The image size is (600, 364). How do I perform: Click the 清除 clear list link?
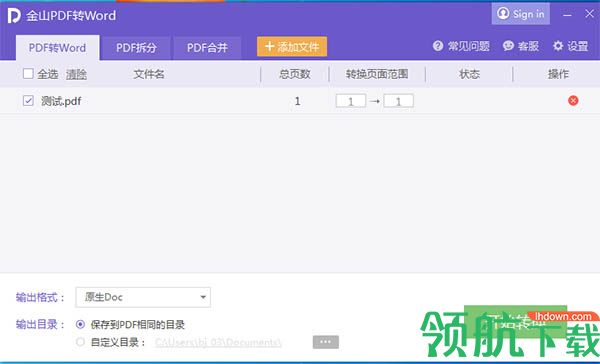pyautogui.click(x=76, y=74)
